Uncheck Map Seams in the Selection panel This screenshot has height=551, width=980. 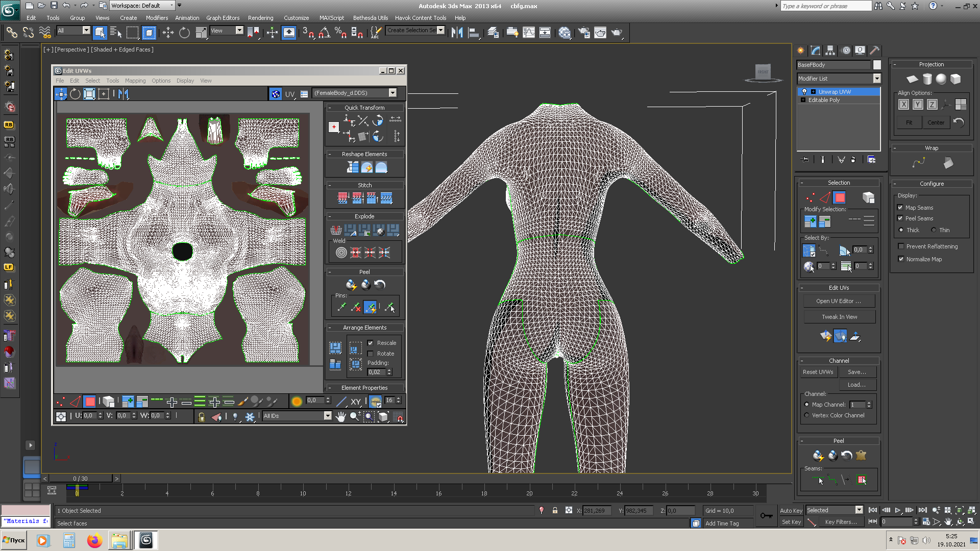coord(901,208)
